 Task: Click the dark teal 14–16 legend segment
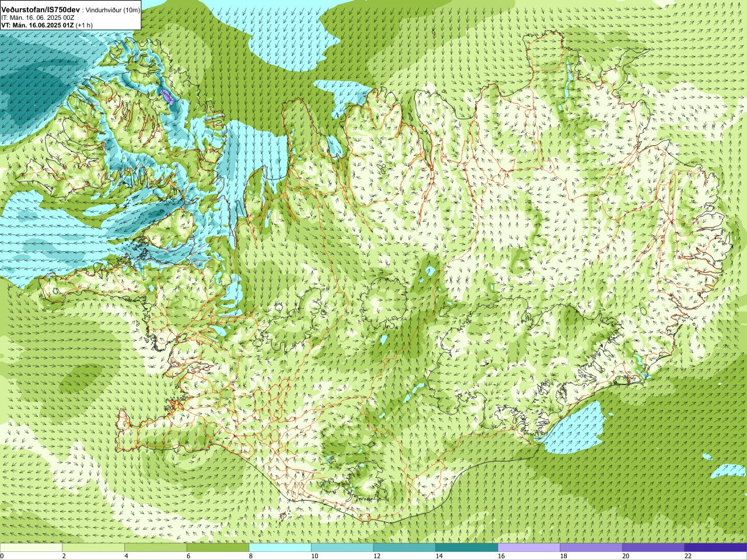pyautogui.click(x=467, y=548)
